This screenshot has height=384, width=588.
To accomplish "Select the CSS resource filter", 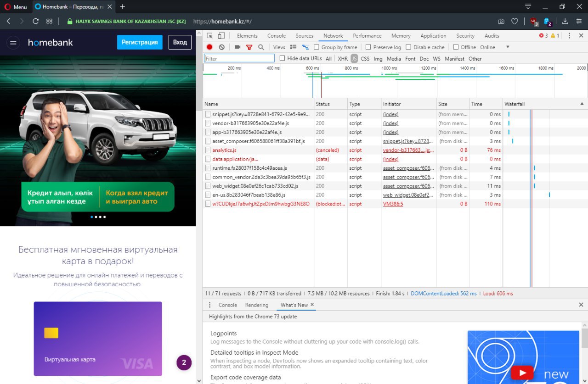I will click(x=365, y=59).
